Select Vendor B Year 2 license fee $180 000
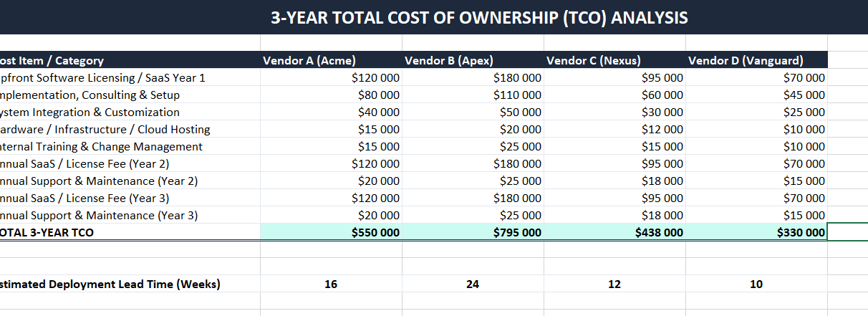This screenshot has width=868, height=316. 473,163
